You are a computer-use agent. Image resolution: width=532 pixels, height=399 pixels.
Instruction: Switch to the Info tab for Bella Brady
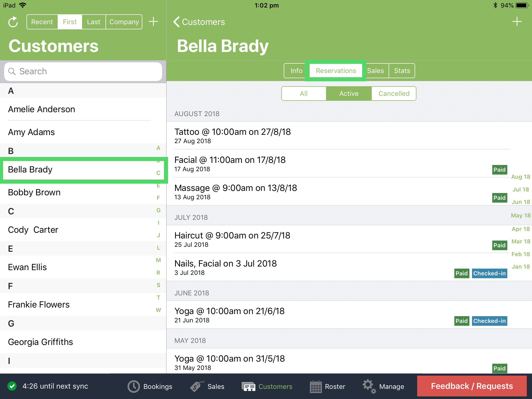tap(296, 70)
